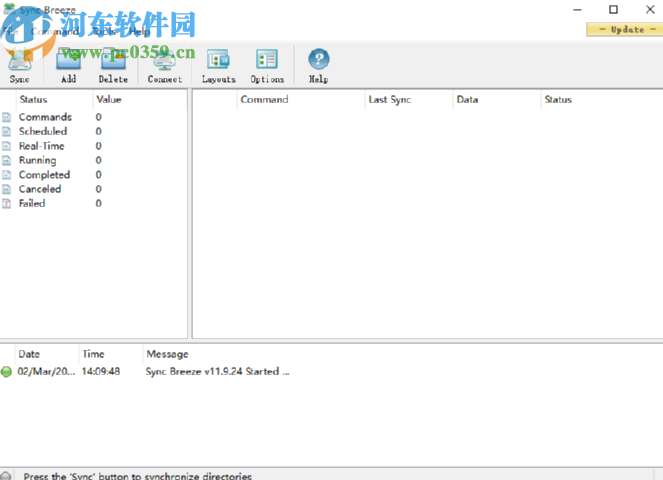Maximize the Sync Breeze window
This screenshot has height=480, width=663.
[614, 9]
